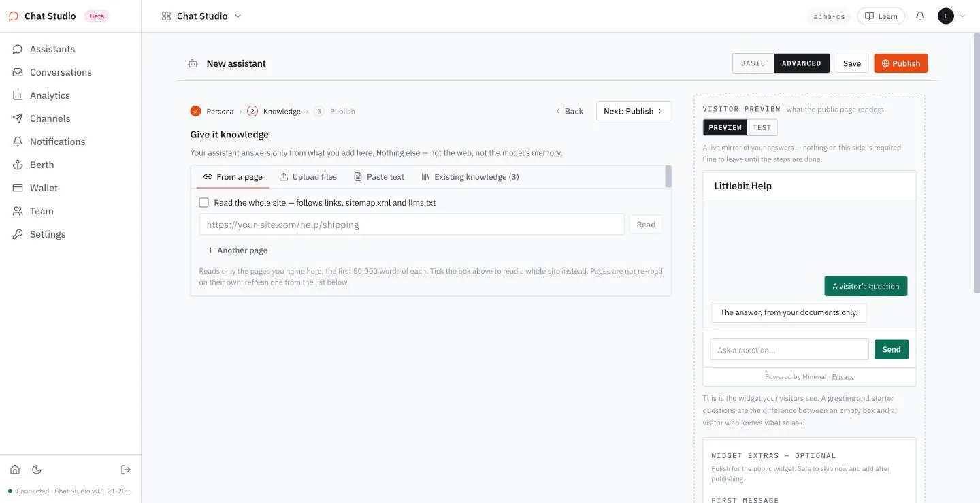Open the acme-cs workspace selector

click(x=829, y=16)
